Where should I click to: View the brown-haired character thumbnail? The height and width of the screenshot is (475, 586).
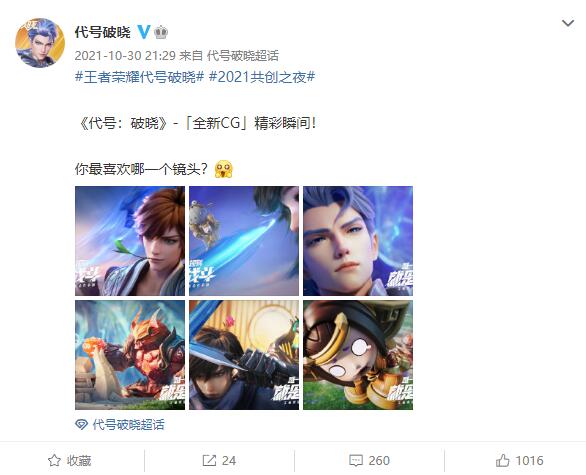(130, 241)
